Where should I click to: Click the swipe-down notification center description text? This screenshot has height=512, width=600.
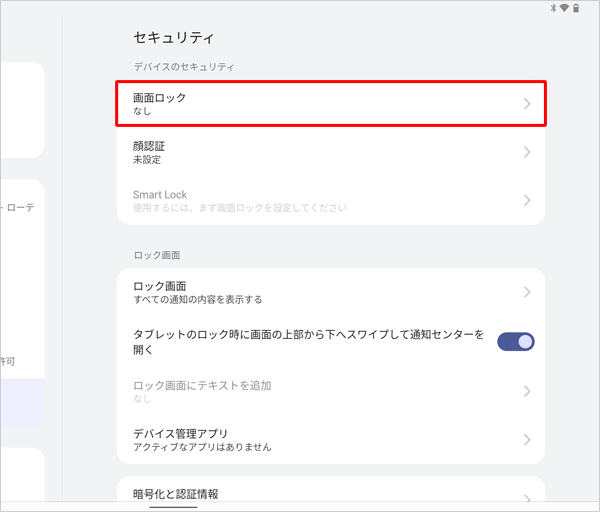click(308, 342)
